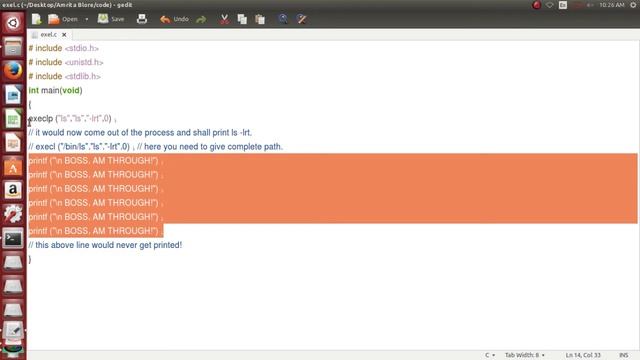Screen dimensions: 640x360
Task: Place cursor on the execlp call line
Action: [x=73, y=119]
